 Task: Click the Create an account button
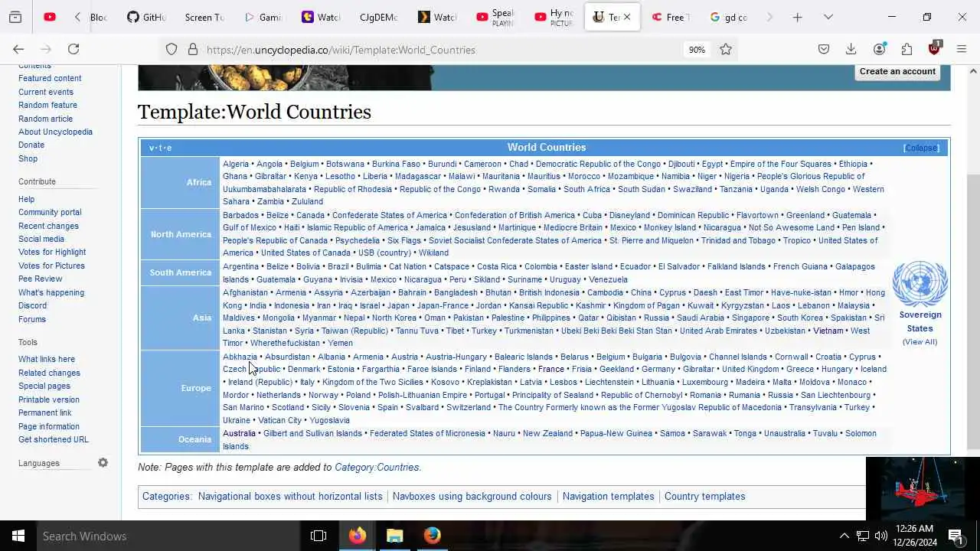[897, 71]
